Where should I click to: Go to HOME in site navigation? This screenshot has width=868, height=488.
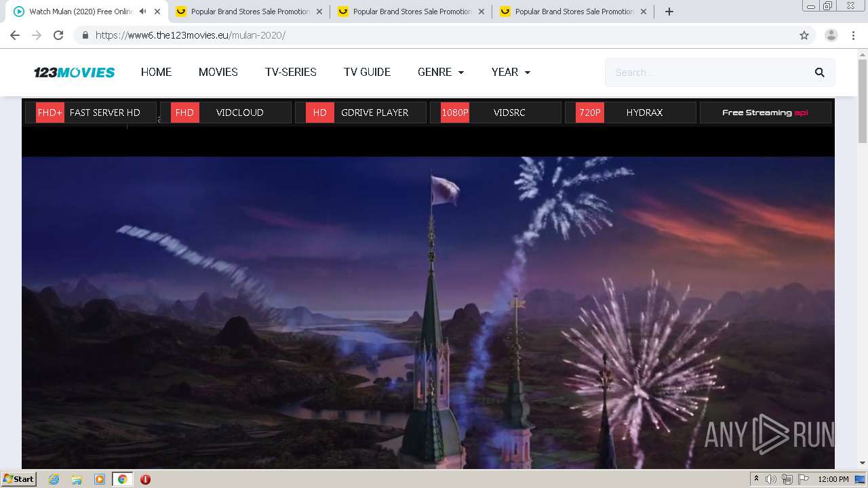point(156,72)
